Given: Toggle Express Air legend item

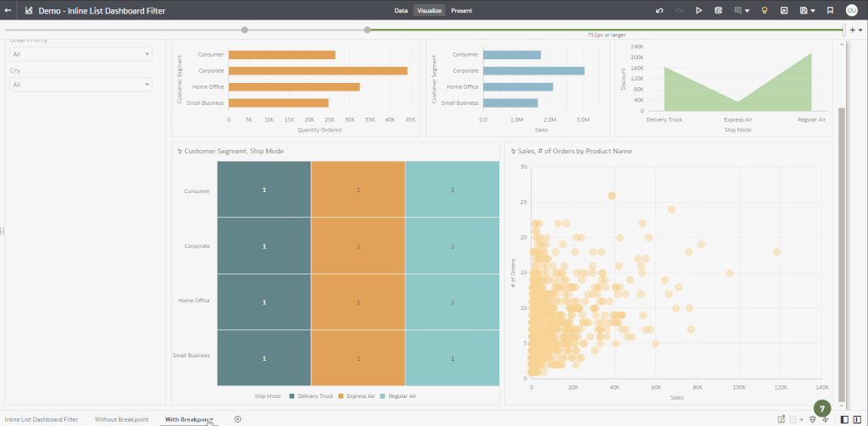Looking at the screenshot, I should pos(356,396).
